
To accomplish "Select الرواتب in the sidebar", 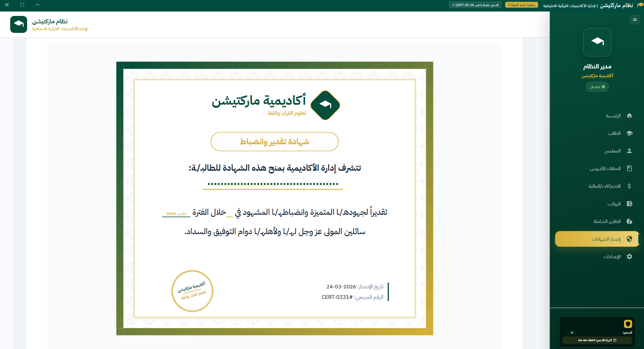I will click(597, 204).
